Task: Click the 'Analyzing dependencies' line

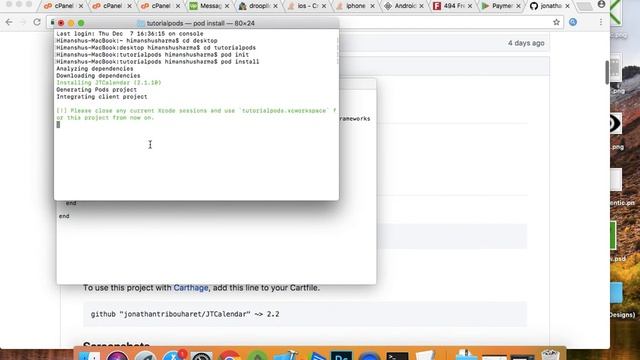Action: [x=95, y=69]
